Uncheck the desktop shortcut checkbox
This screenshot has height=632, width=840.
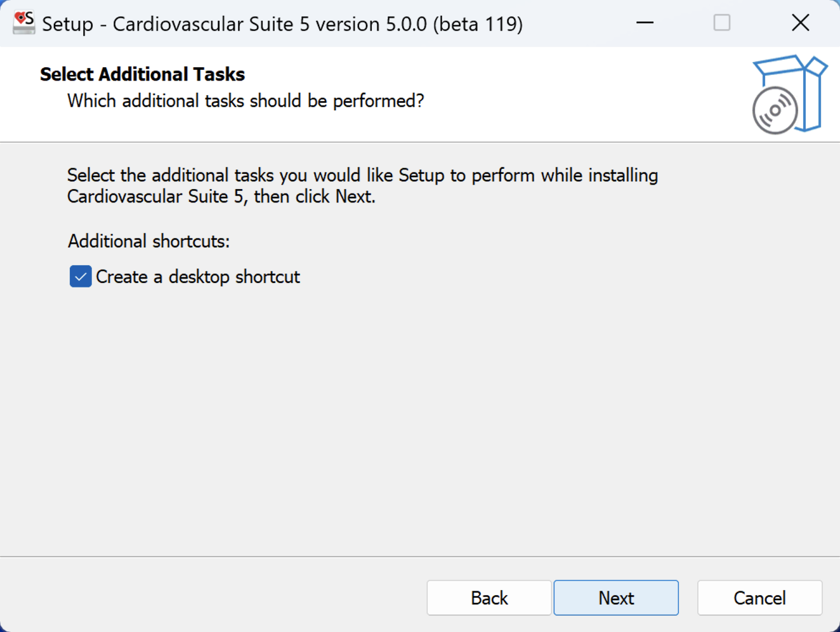click(x=81, y=277)
